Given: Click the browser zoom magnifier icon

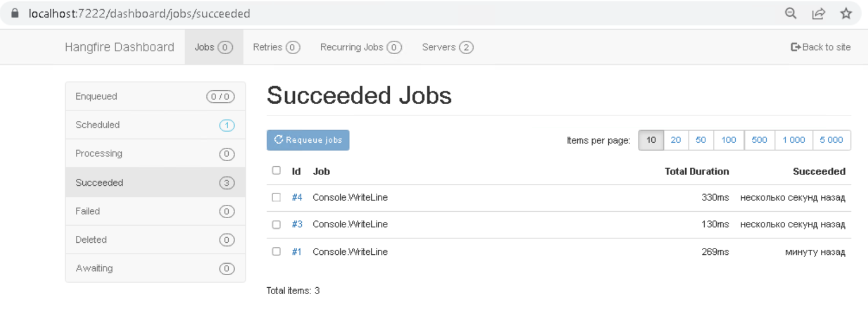Looking at the screenshot, I should click(x=791, y=13).
